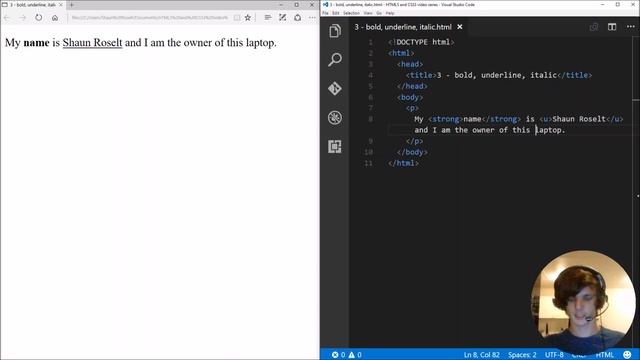Screen dimensions: 640x360
Task: Open errors and warnings count in status bar
Action: pos(347,354)
